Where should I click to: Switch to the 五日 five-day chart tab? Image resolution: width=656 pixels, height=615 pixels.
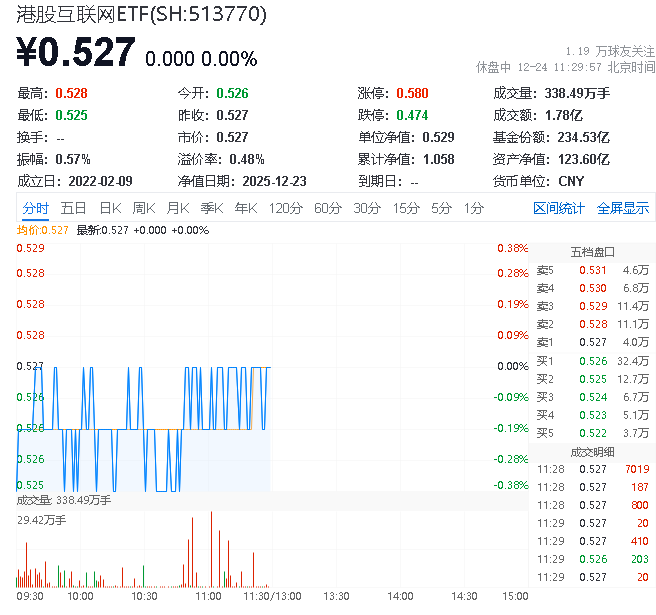pyautogui.click(x=73, y=208)
